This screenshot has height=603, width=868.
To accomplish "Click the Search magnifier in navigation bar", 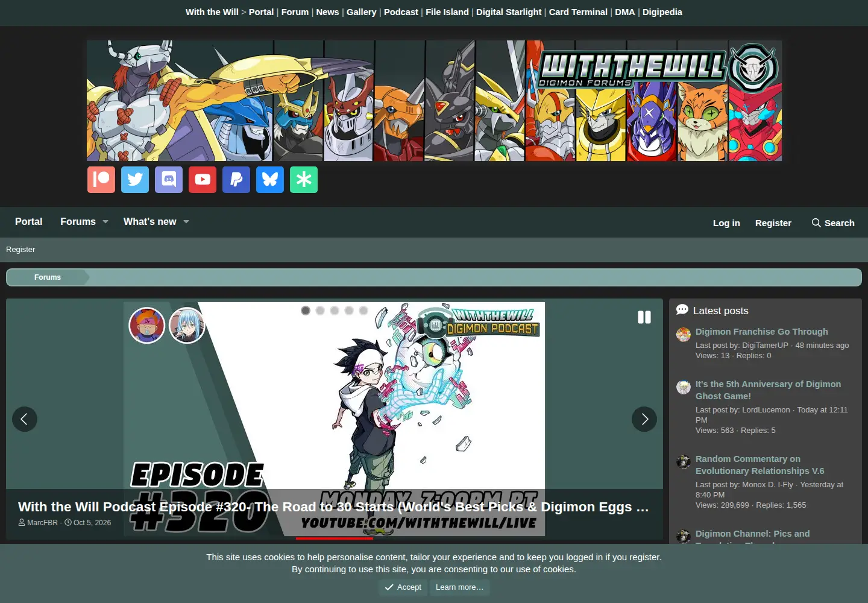I will pos(816,223).
